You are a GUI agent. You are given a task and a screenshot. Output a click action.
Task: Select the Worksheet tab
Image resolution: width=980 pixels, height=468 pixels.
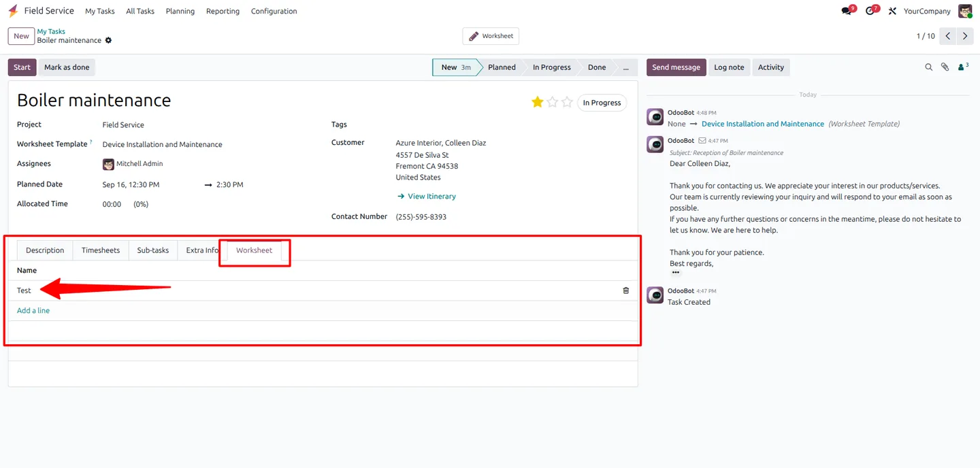click(x=255, y=250)
